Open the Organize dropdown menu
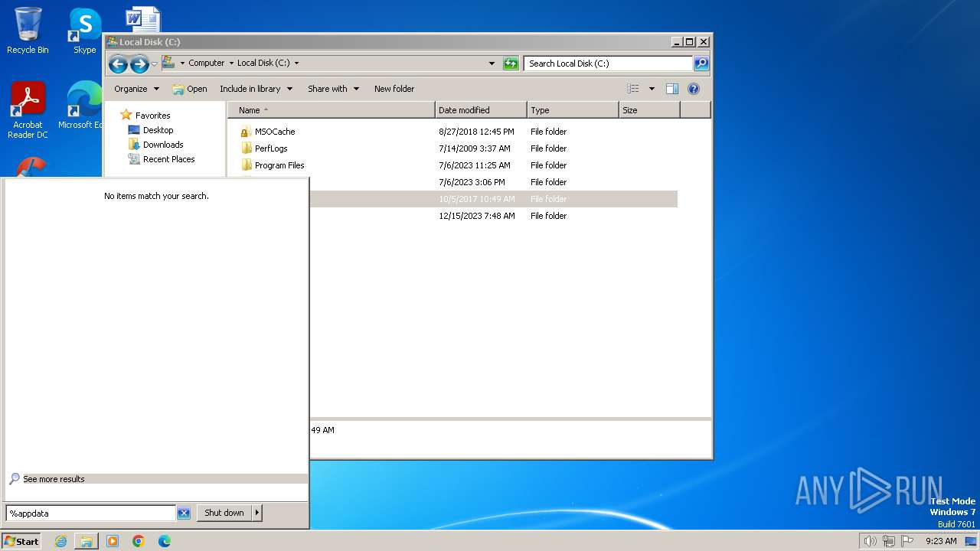 click(x=137, y=89)
